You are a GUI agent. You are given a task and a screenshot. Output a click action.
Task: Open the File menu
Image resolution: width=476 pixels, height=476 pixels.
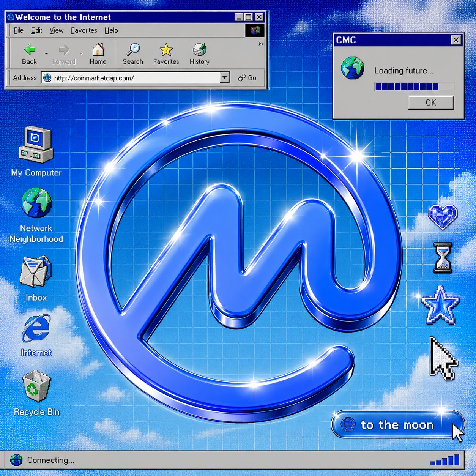(18, 30)
